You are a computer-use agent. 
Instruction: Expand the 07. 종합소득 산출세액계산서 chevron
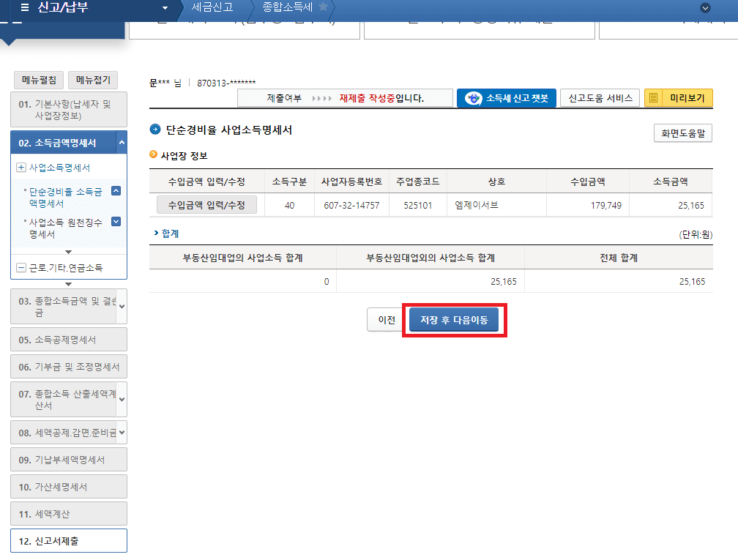click(122, 400)
